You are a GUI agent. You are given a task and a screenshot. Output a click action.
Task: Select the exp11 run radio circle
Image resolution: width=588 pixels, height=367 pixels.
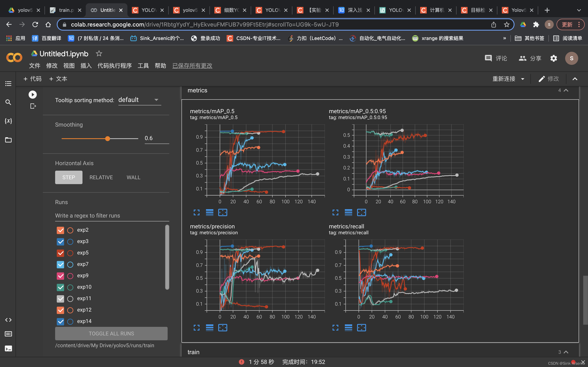[x=70, y=298]
